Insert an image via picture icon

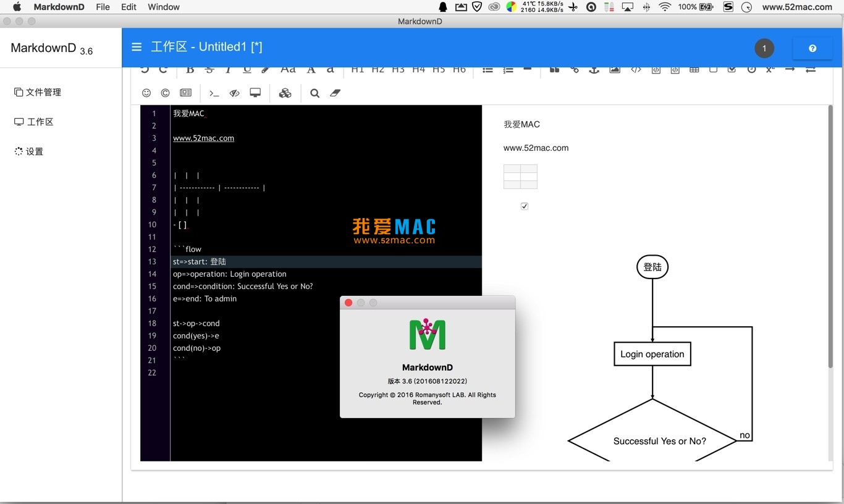tap(615, 69)
